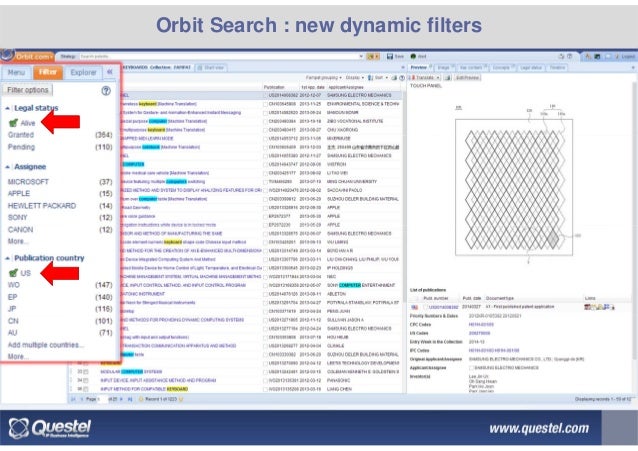Tick the checkbox on the IP HOLDINGS row
638x451 pixels.
(265, 268)
